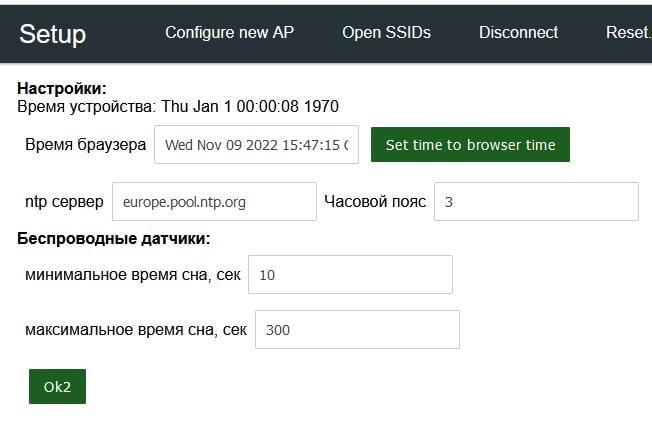Focus the минимальное время сна field

tap(350, 274)
